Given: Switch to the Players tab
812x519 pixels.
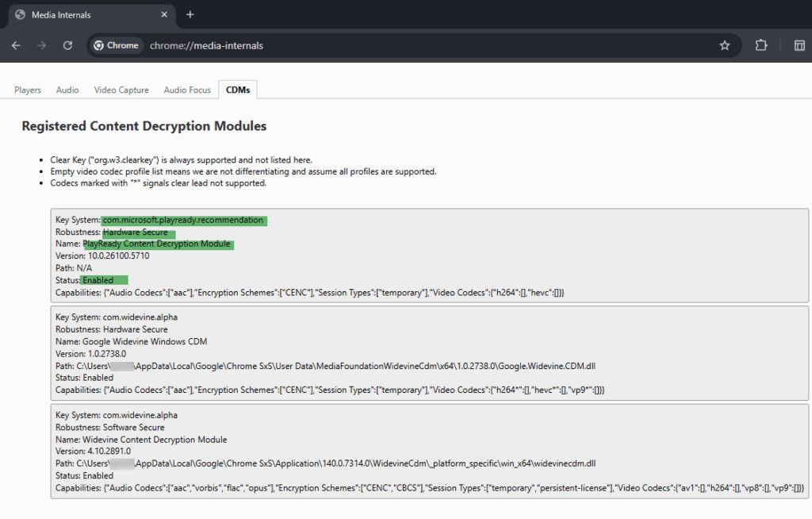Looking at the screenshot, I should 28,90.
